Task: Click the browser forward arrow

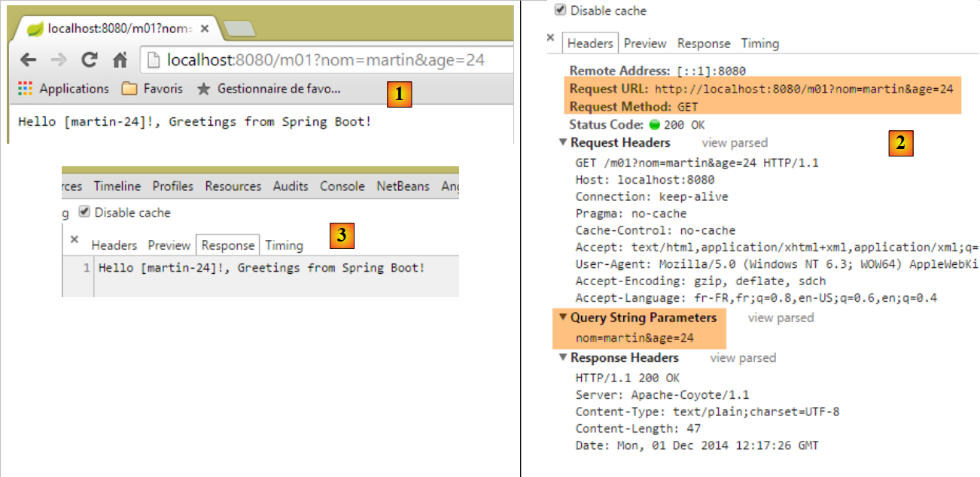Action: [59, 60]
